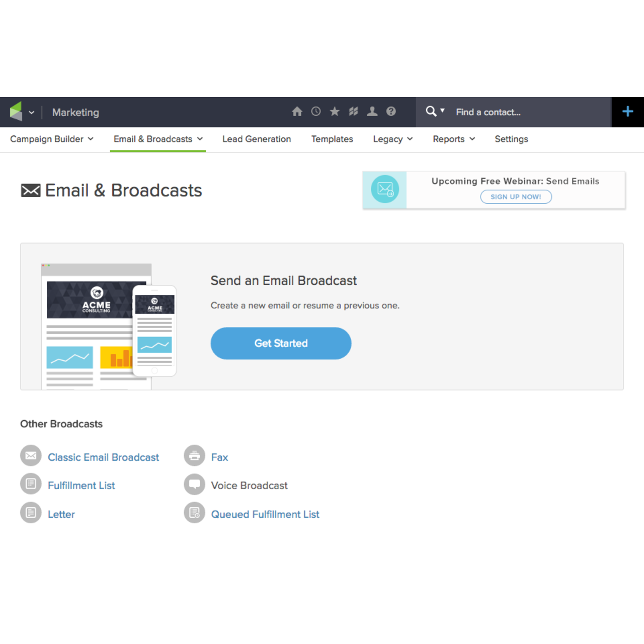Open Settings from the navigation bar

pyautogui.click(x=511, y=139)
